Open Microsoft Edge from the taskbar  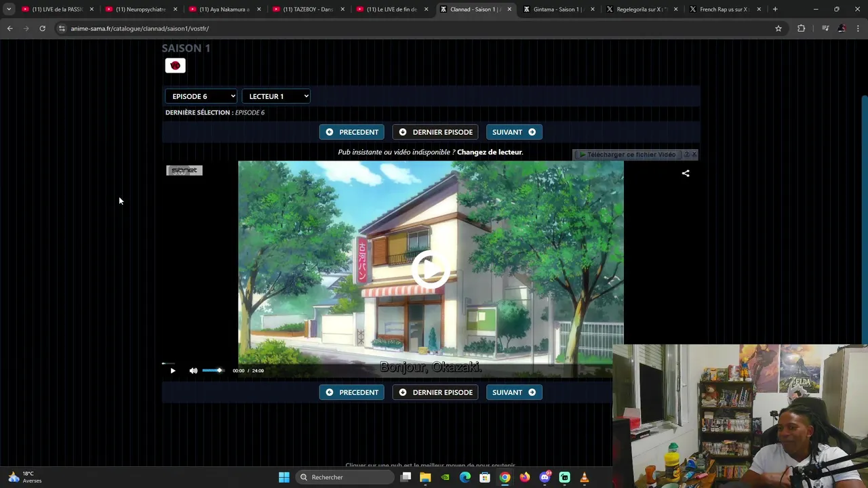(x=465, y=477)
